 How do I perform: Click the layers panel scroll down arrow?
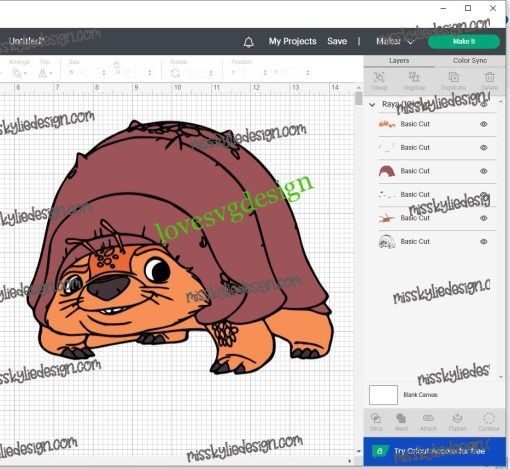[501, 377]
